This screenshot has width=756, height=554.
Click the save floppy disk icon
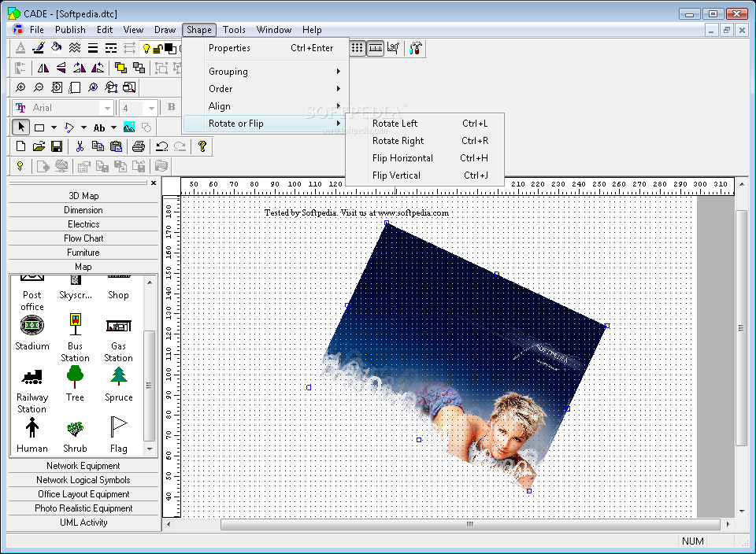(57, 146)
